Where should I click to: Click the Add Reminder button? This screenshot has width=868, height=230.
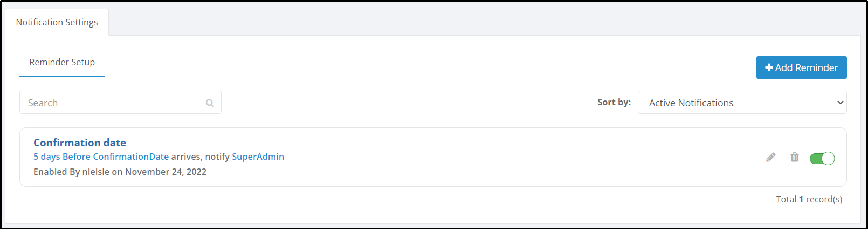(801, 67)
